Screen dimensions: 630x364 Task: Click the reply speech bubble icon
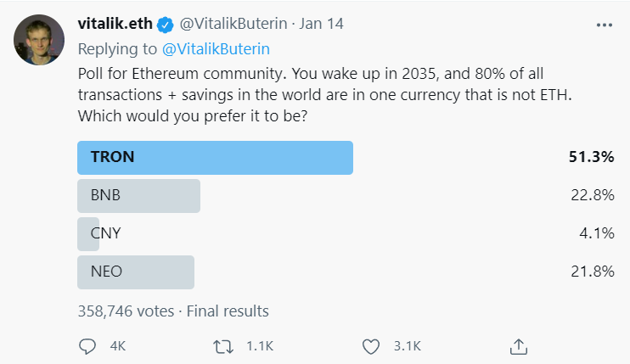pyautogui.click(x=87, y=346)
